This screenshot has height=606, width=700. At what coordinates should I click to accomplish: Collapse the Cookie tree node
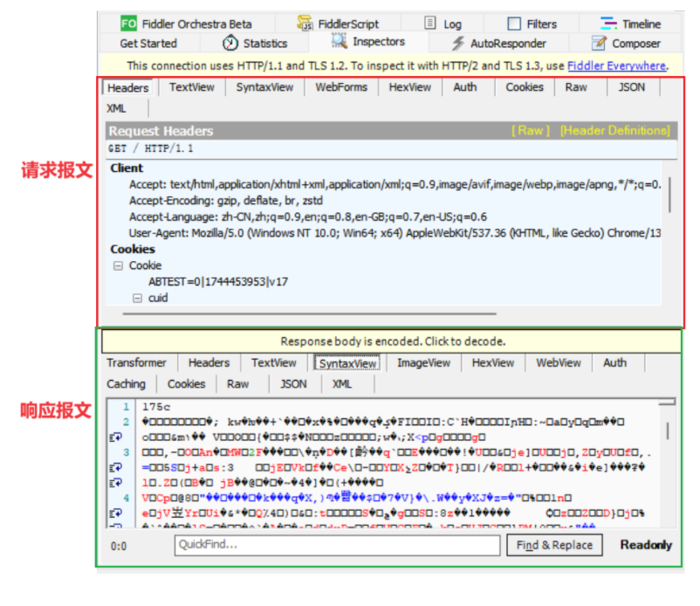coord(118,266)
